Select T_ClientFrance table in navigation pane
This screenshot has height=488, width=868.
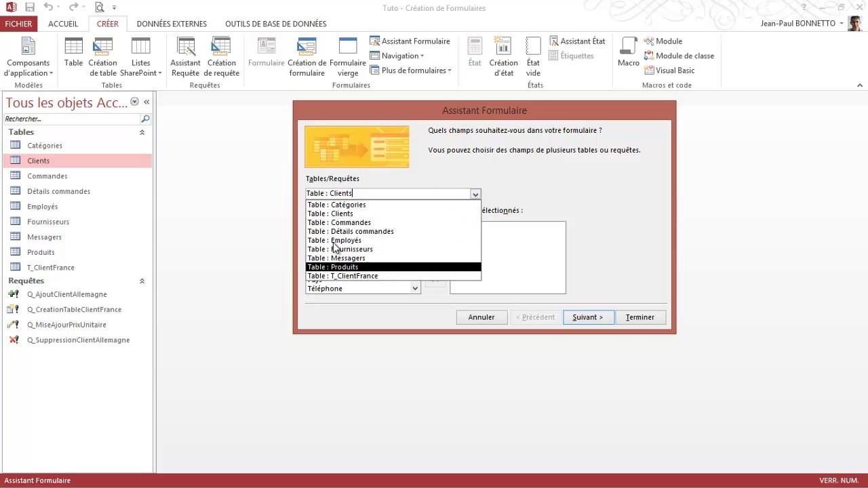coord(77,268)
